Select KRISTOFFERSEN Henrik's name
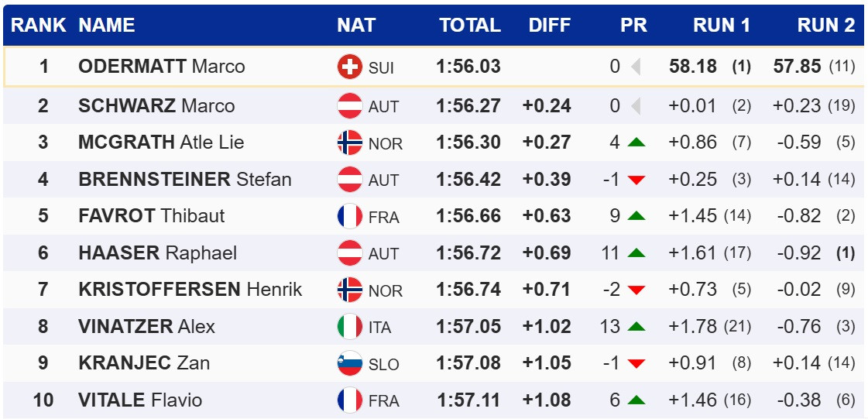Image resolution: width=868 pixels, height=419 pixels. tap(190, 290)
